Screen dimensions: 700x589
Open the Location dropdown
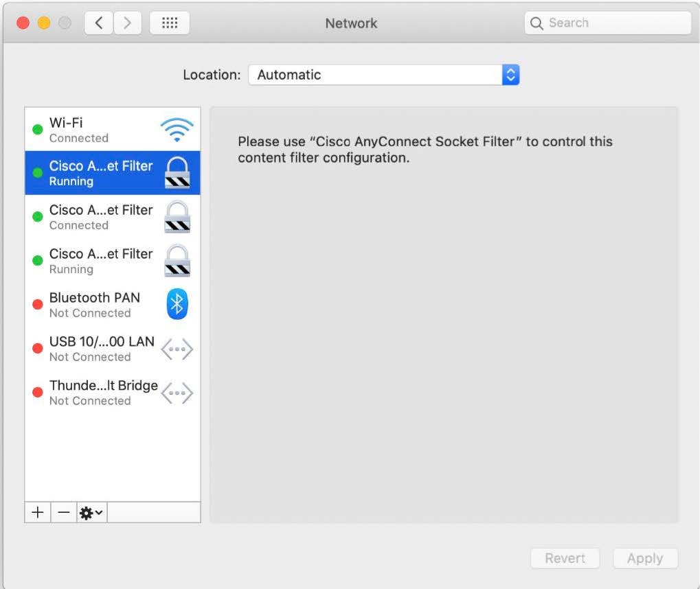click(383, 75)
